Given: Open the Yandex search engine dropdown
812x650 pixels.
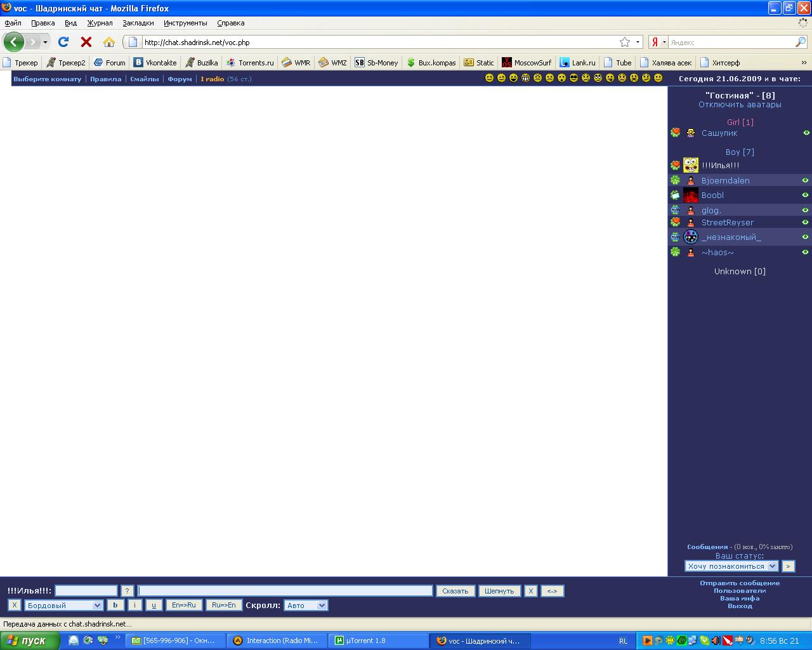Looking at the screenshot, I should point(664,43).
